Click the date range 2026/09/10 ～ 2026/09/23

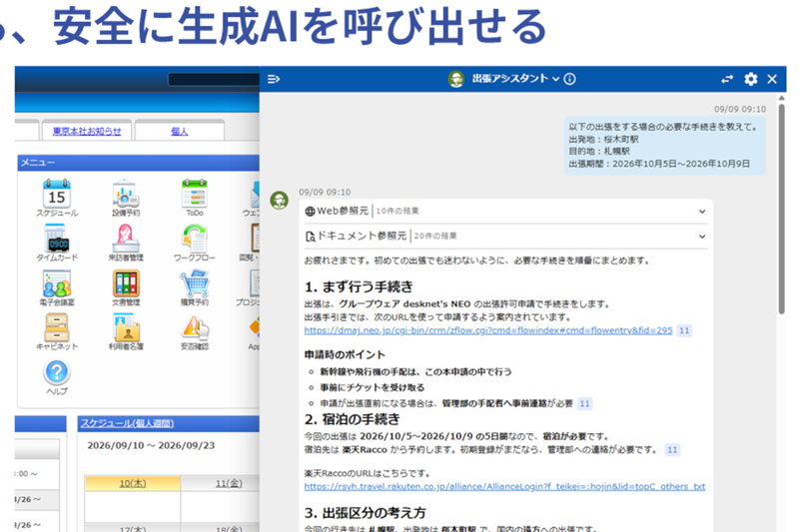pos(151,445)
